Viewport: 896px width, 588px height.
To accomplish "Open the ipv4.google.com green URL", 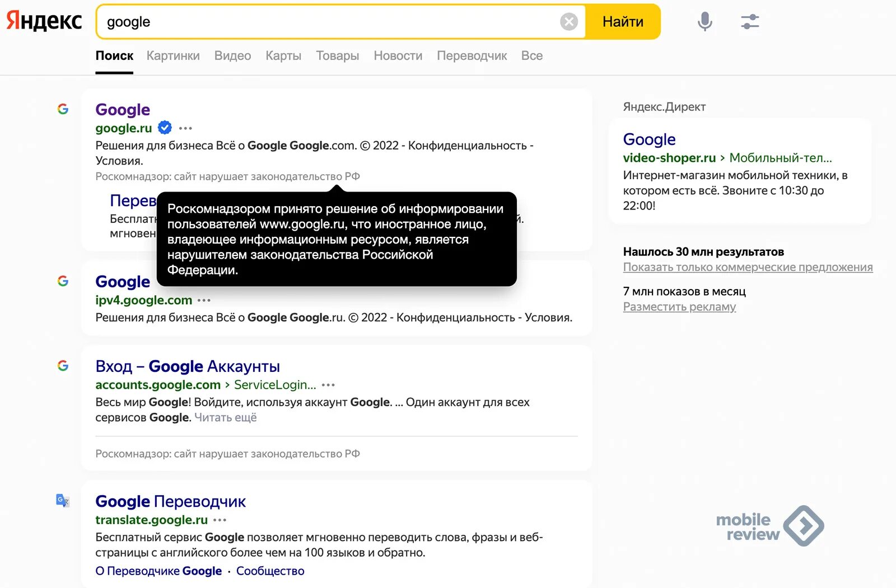I will (x=143, y=300).
